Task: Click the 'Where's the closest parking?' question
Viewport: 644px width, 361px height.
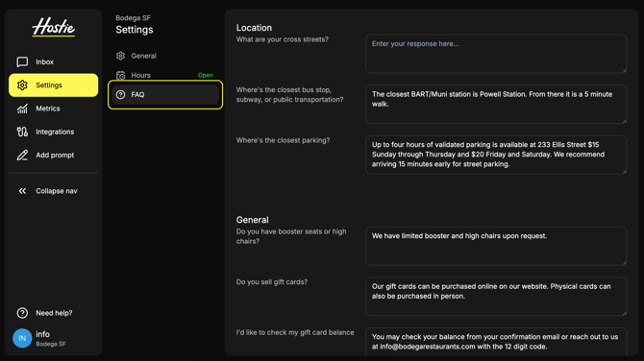Action: point(283,140)
